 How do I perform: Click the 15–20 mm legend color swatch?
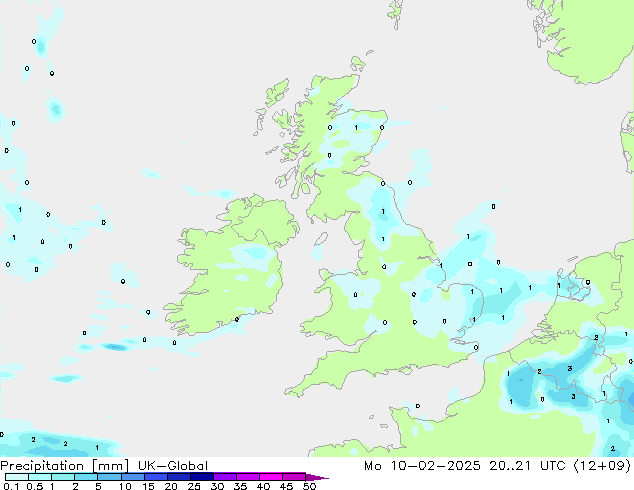point(155,477)
